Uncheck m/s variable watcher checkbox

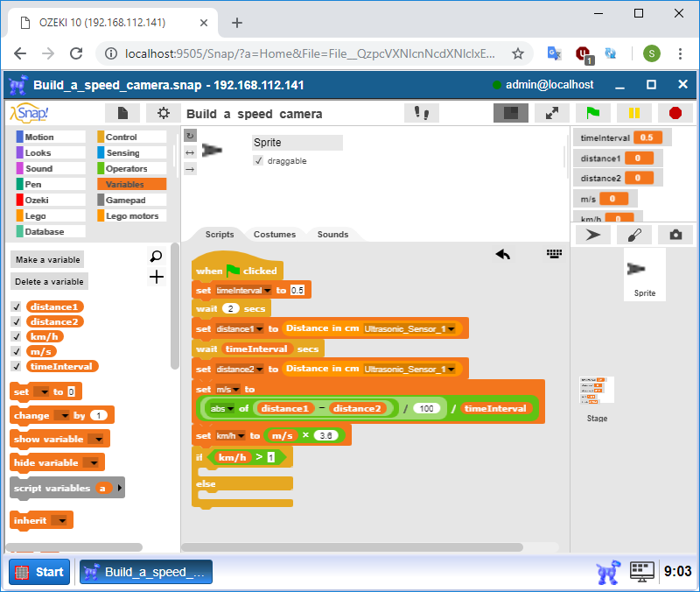pyautogui.click(x=17, y=352)
